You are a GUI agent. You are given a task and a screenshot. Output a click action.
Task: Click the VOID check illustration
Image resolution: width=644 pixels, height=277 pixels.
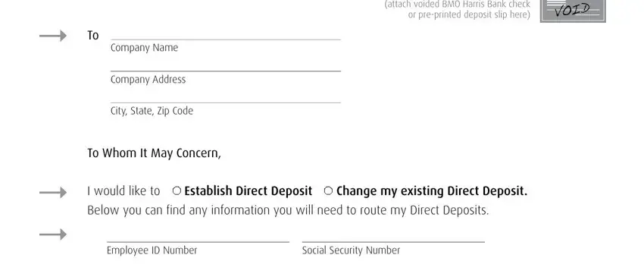[573, 11]
